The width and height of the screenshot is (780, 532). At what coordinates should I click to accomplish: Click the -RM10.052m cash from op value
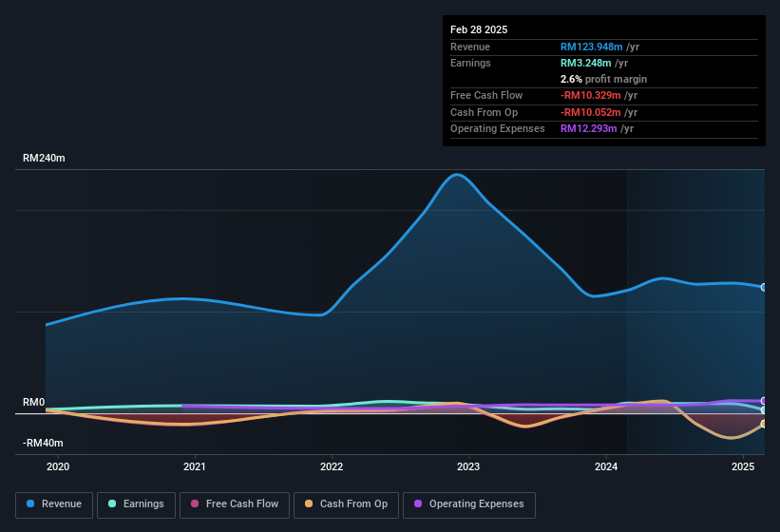click(591, 112)
